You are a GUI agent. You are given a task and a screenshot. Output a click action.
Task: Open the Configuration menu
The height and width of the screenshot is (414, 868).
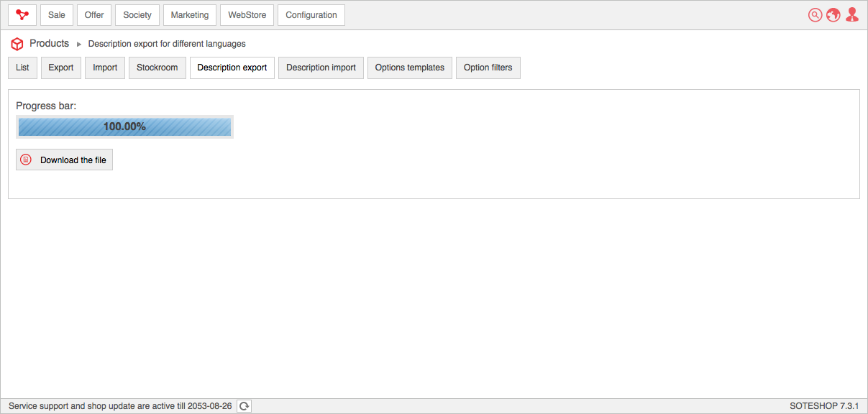[x=311, y=15]
